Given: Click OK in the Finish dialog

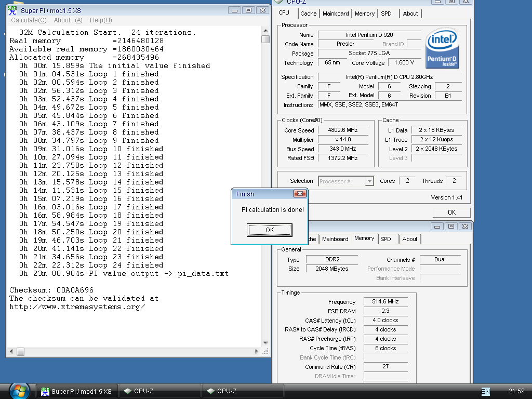Looking at the screenshot, I should coord(270,230).
